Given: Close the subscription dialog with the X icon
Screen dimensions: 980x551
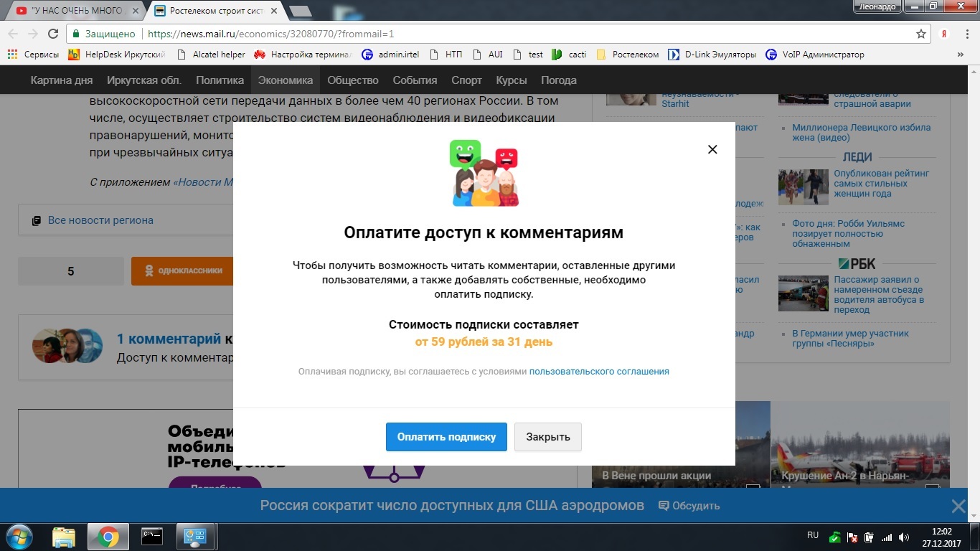Looking at the screenshot, I should pos(712,149).
